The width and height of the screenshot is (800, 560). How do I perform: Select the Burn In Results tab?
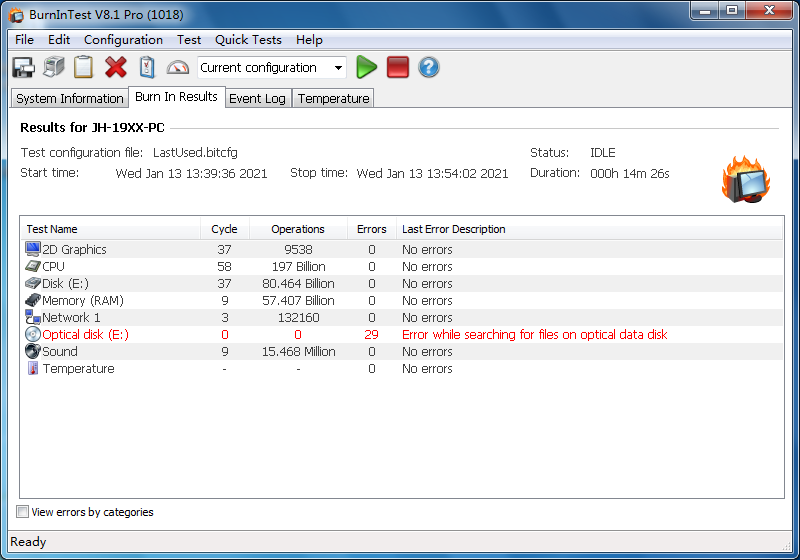click(x=177, y=97)
